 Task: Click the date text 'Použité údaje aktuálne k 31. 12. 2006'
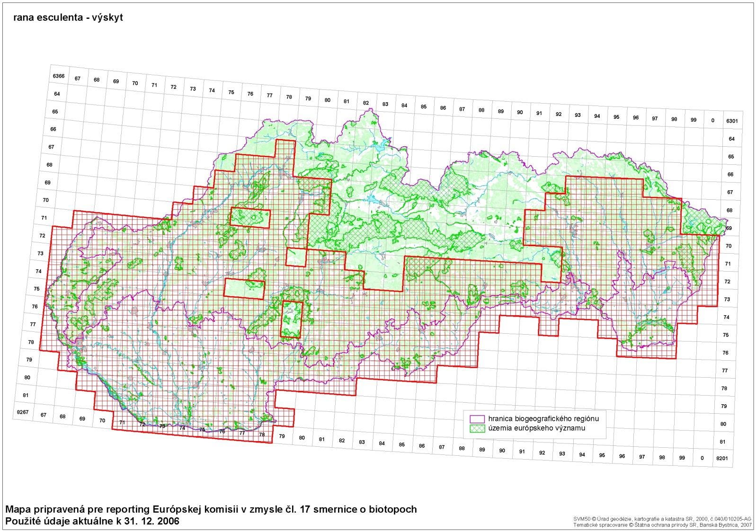coord(92,521)
